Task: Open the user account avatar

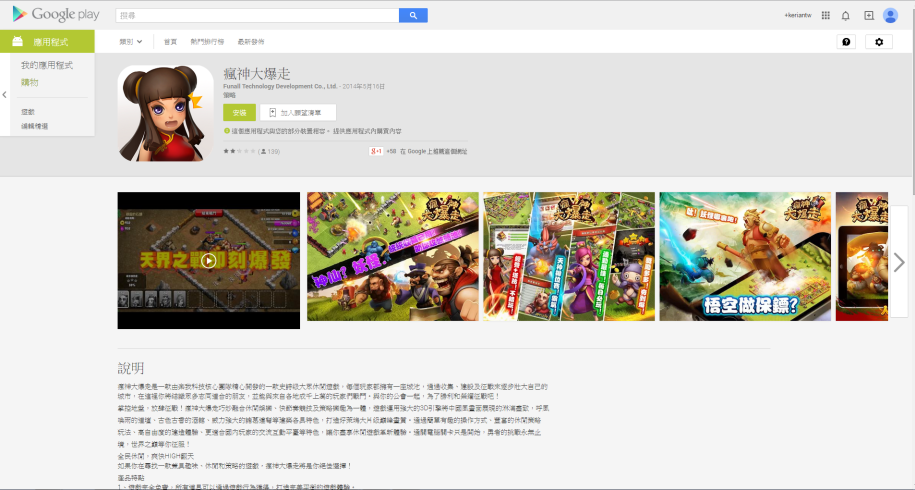Action: [890, 15]
